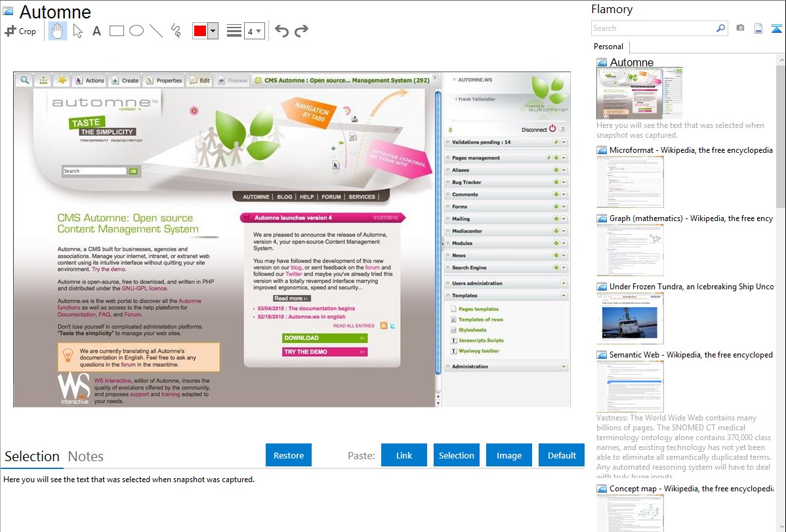Image resolution: width=786 pixels, height=532 pixels.
Task: Switch to the Selection tab
Action: pyautogui.click(x=32, y=457)
